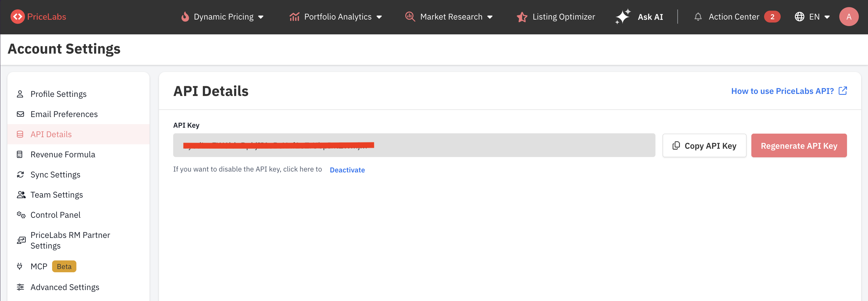Click the MCP plug icon
Screen dimensions: 868x301
[x=20, y=266]
